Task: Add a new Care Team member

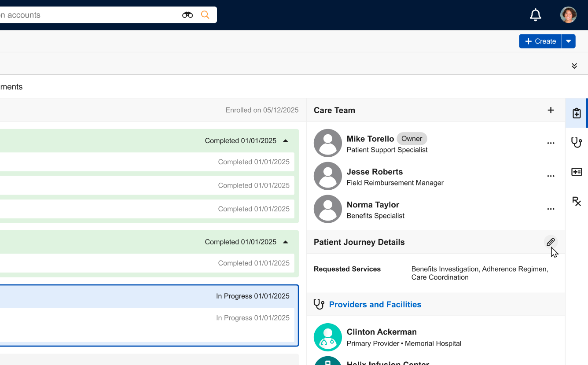Action: point(551,110)
